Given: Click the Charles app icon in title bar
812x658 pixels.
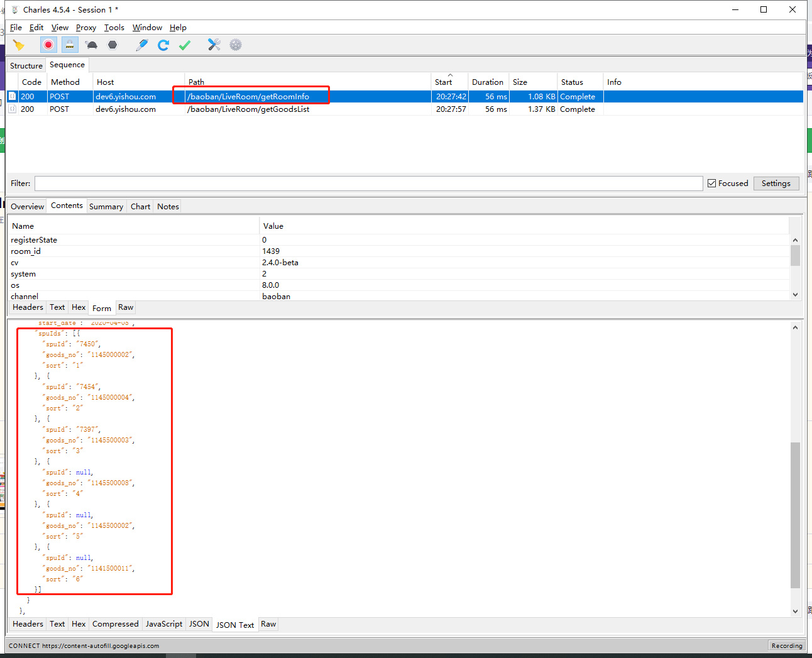Looking at the screenshot, I should click(x=15, y=9).
